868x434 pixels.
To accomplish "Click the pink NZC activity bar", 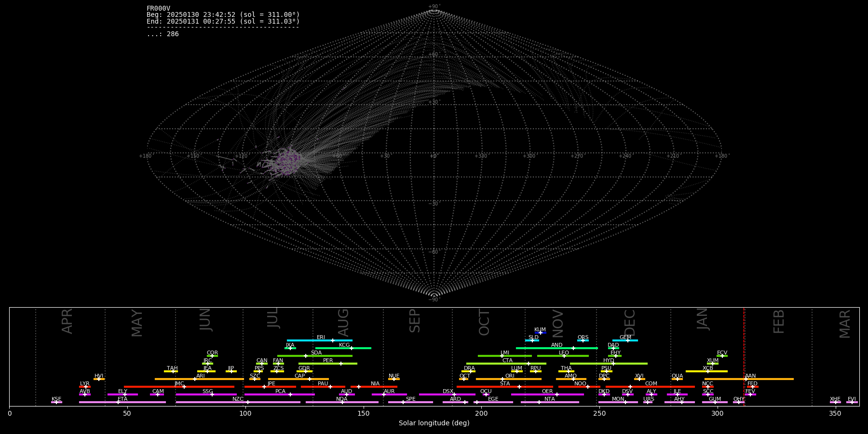I will pos(238,402).
